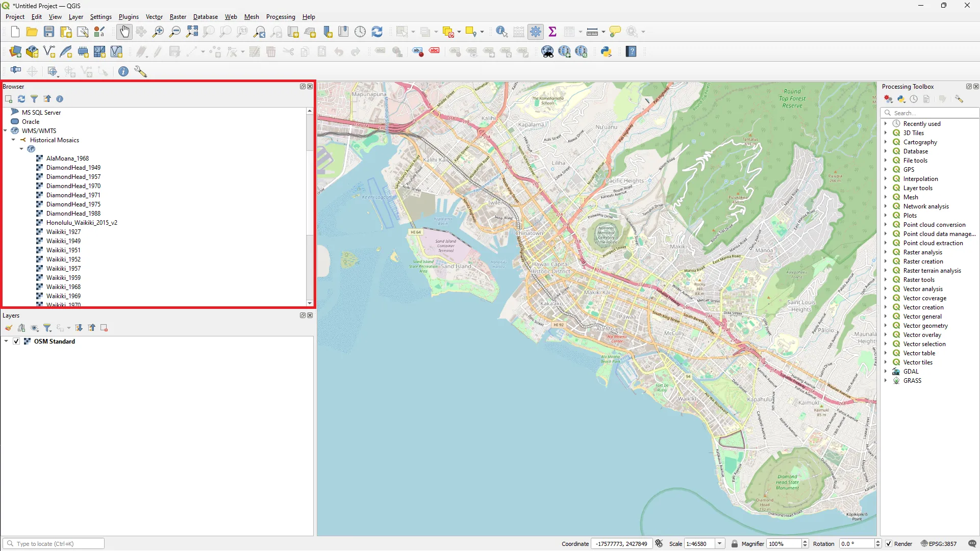Click the Type to locate search field

pyautogui.click(x=54, y=544)
